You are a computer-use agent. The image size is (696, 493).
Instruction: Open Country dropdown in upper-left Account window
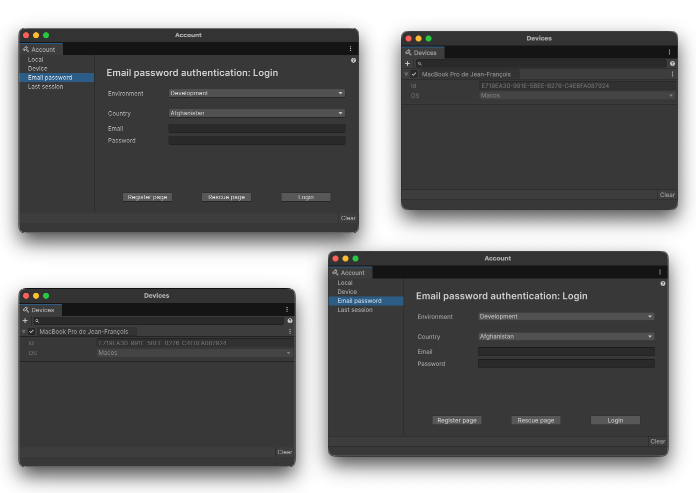pos(257,113)
